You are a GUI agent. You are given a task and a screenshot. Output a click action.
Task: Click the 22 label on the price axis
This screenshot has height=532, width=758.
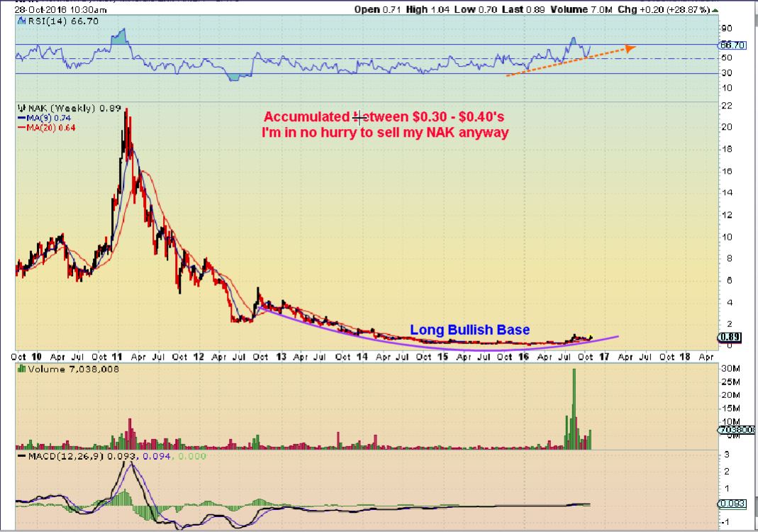pos(727,106)
